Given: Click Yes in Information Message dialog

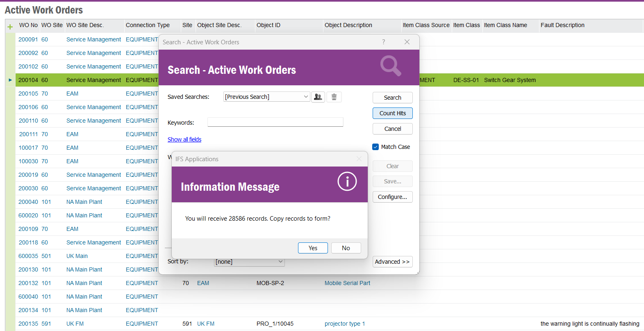Looking at the screenshot, I should coord(313,248).
